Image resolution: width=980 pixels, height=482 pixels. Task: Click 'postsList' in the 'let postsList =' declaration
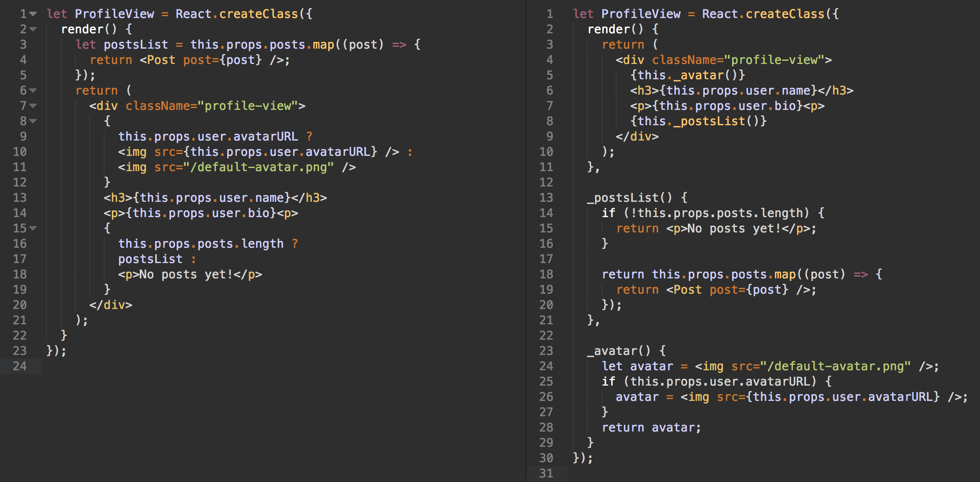tap(136, 45)
